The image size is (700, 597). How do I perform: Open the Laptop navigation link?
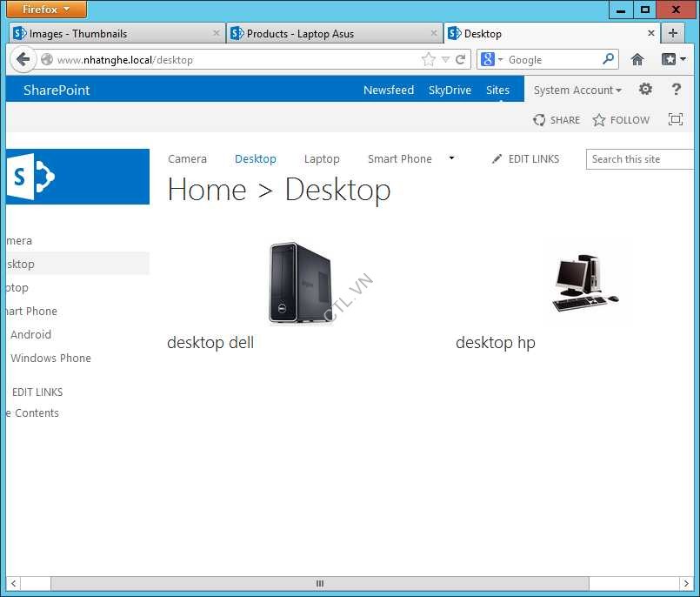point(322,158)
